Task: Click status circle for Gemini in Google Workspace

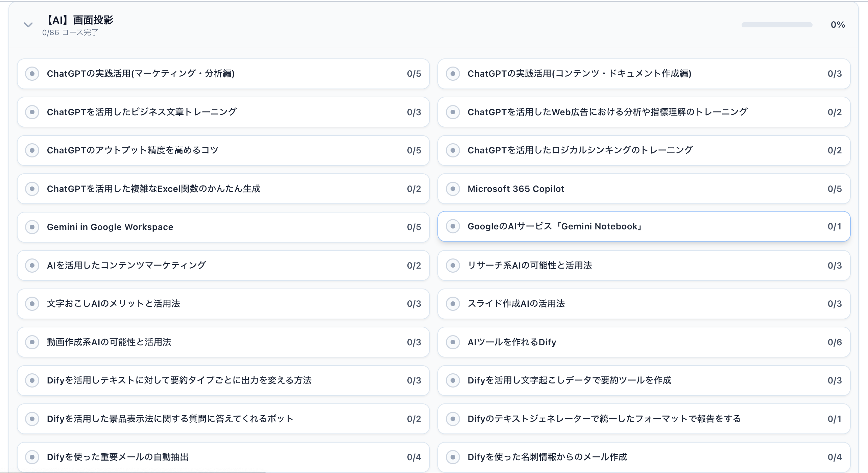Action: point(32,227)
